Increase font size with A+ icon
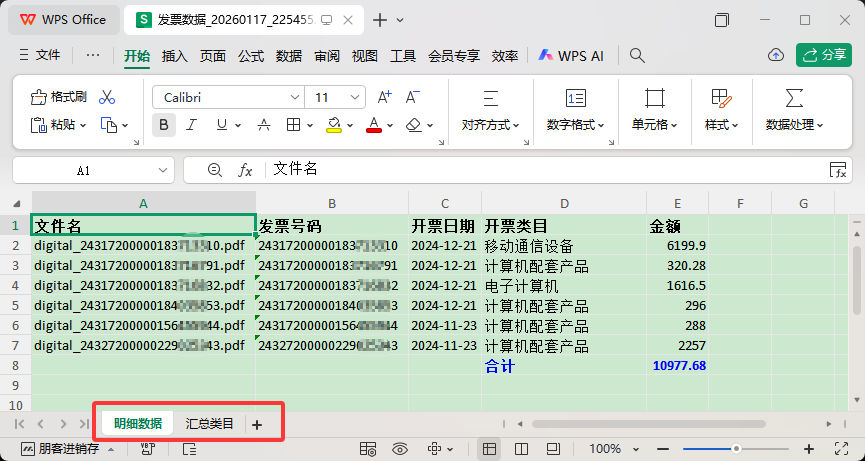The height and width of the screenshot is (461, 865). [x=385, y=98]
